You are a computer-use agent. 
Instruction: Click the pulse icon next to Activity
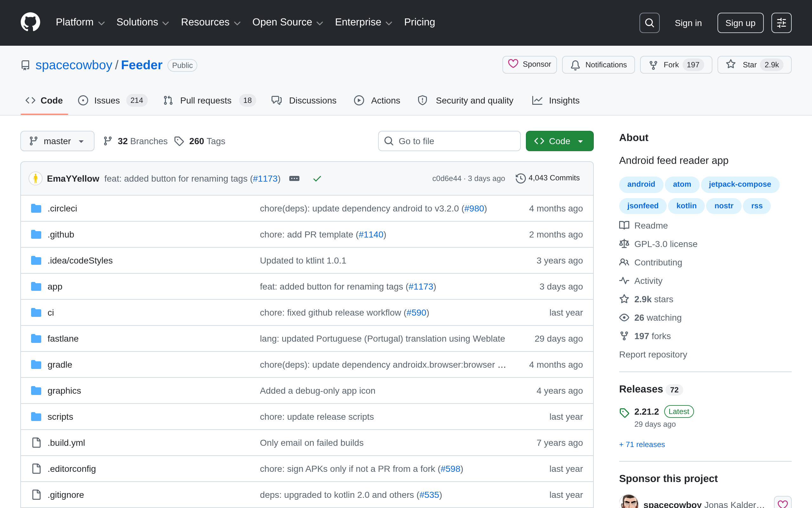pyautogui.click(x=624, y=281)
